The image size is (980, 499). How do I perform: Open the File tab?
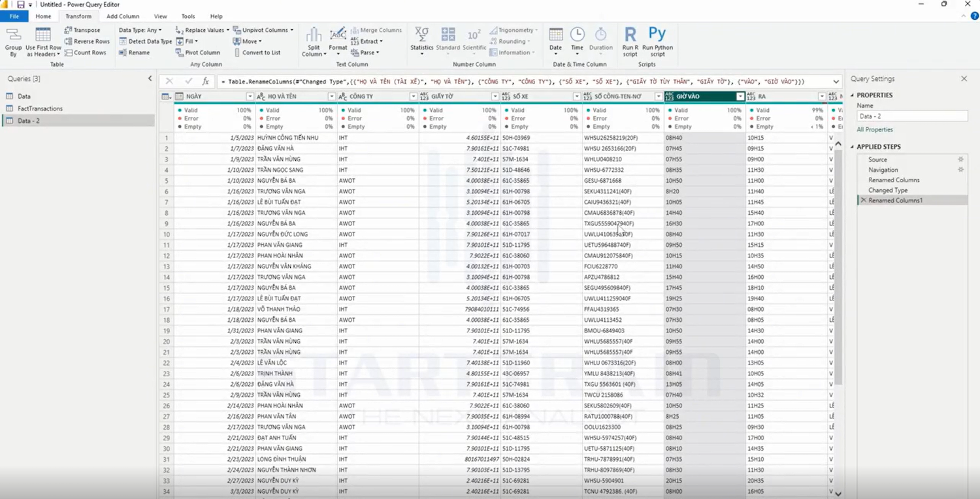click(x=14, y=16)
